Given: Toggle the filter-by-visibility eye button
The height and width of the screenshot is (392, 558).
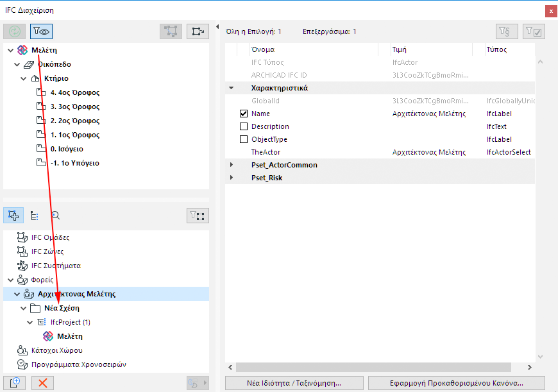Looking at the screenshot, I should click(x=42, y=31).
